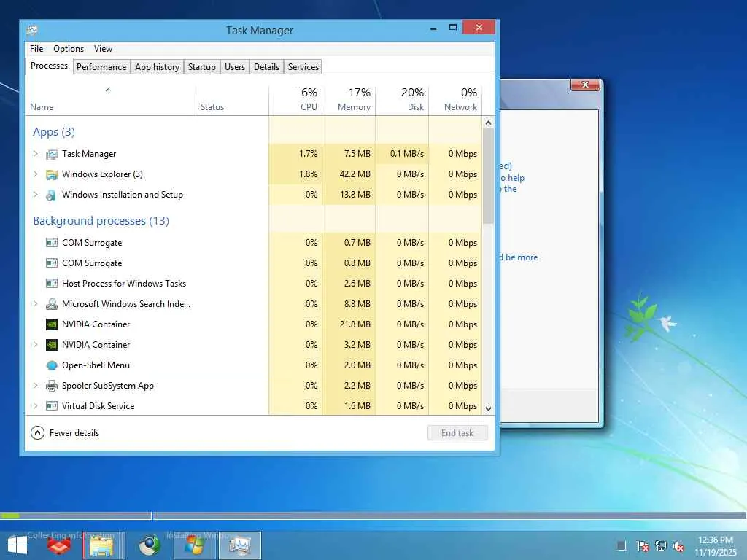Click the Background processes (13) heading
Image resolution: width=747 pixels, height=560 pixels.
click(x=101, y=221)
